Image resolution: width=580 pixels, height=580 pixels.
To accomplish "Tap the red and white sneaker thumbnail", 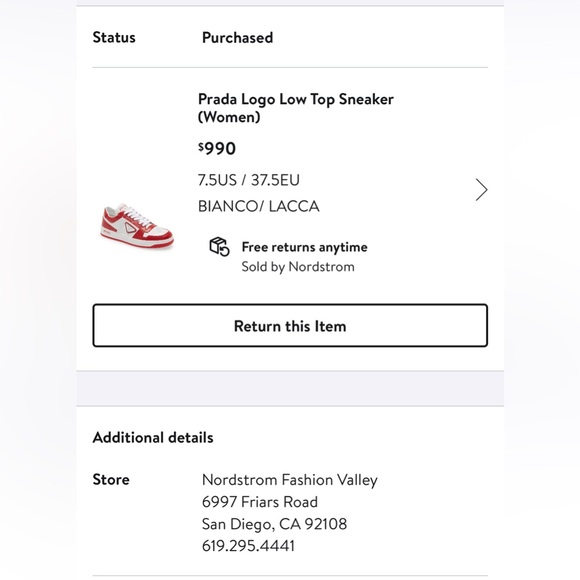I will click(137, 225).
